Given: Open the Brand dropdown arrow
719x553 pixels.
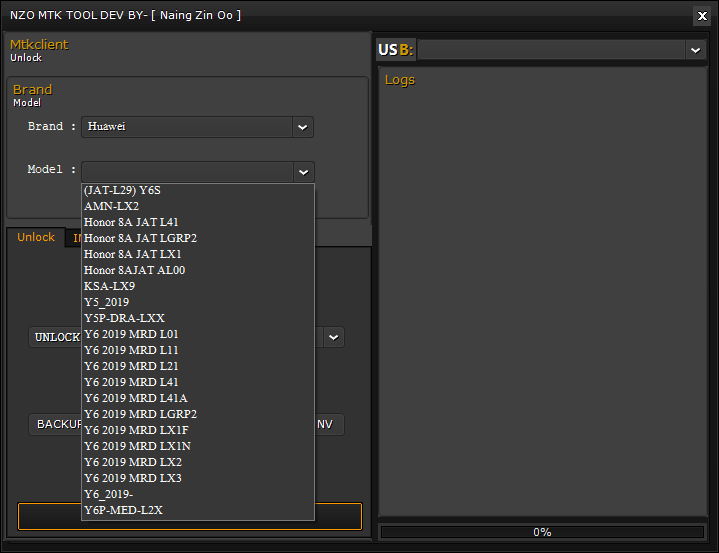Looking at the screenshot, I should click(302, 127).
